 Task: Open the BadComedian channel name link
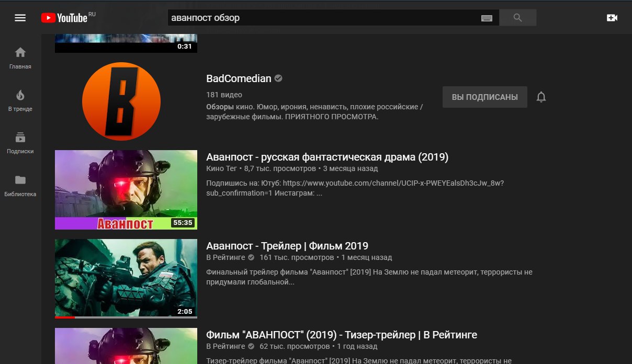[239, 78]
